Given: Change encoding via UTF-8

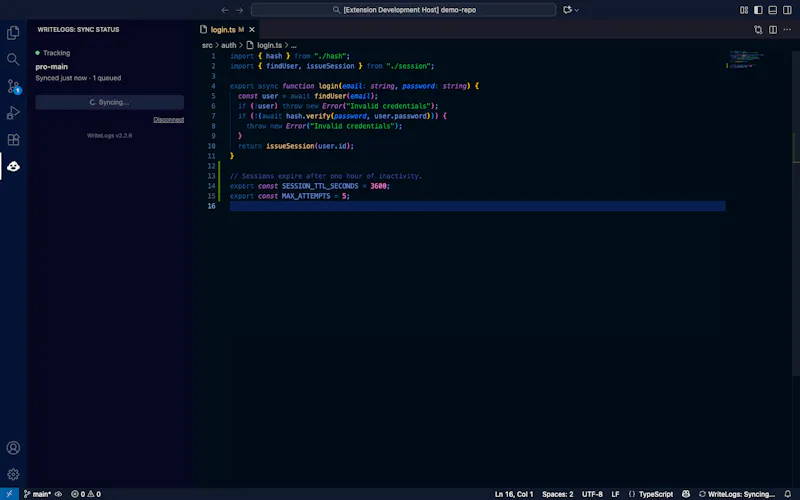Looking at the screenshot, I should (x=592, y=494).
